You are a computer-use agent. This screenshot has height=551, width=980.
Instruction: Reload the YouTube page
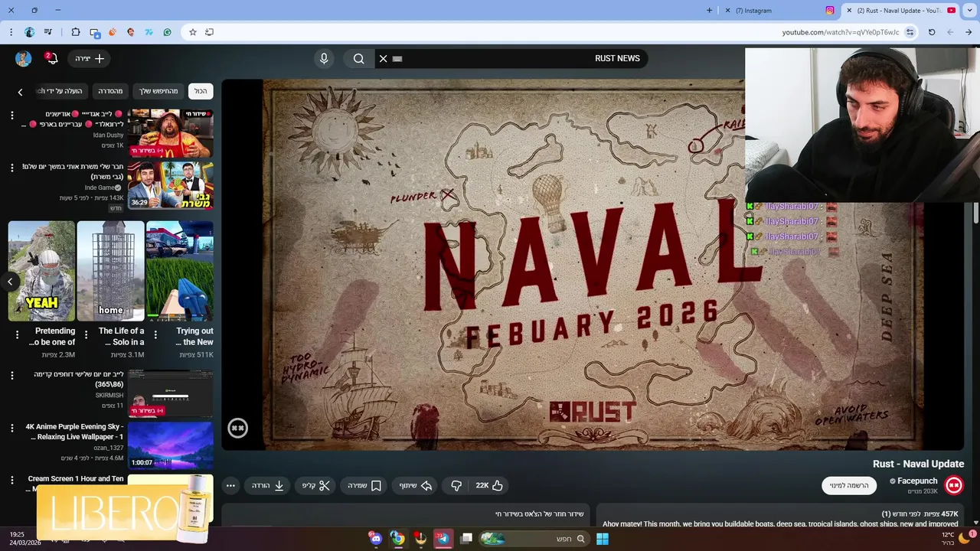click(x=932, y=32)
